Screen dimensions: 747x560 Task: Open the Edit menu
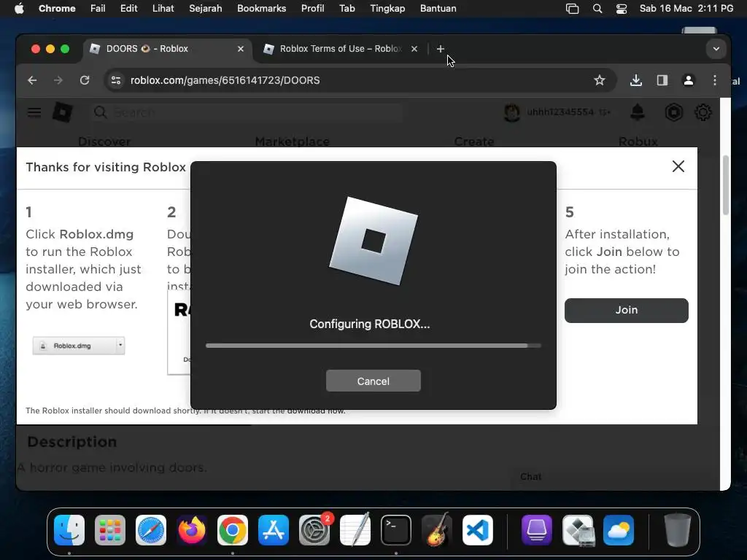pyautogui.click(x=128, y=9)
